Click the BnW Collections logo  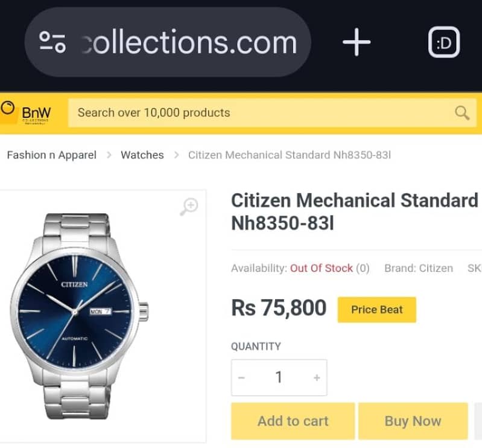tap(26, 113)
